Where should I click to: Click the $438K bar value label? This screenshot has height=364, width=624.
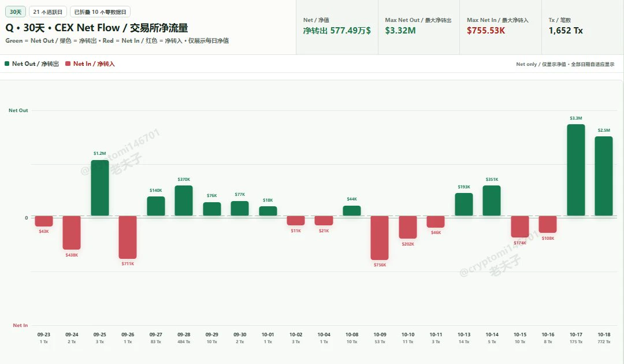[72, 255]
